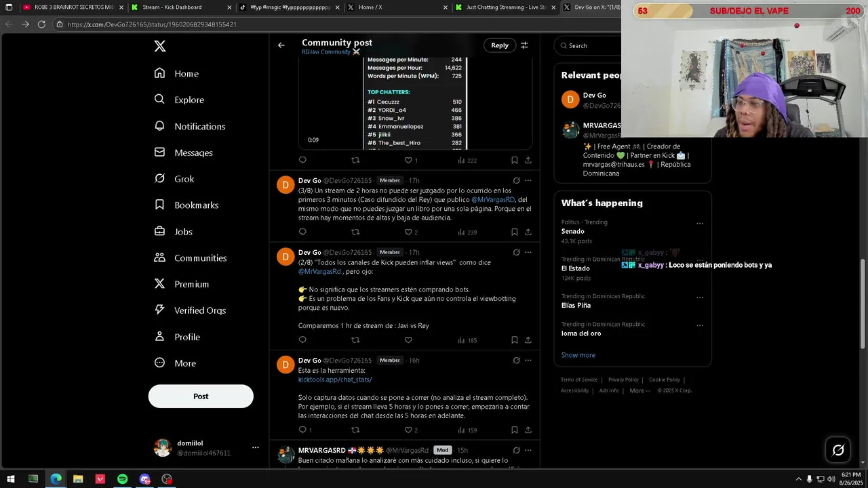868x488 pixels.
Task: Like the (2/8) post by Dev Go
Action: coord(408,340)
